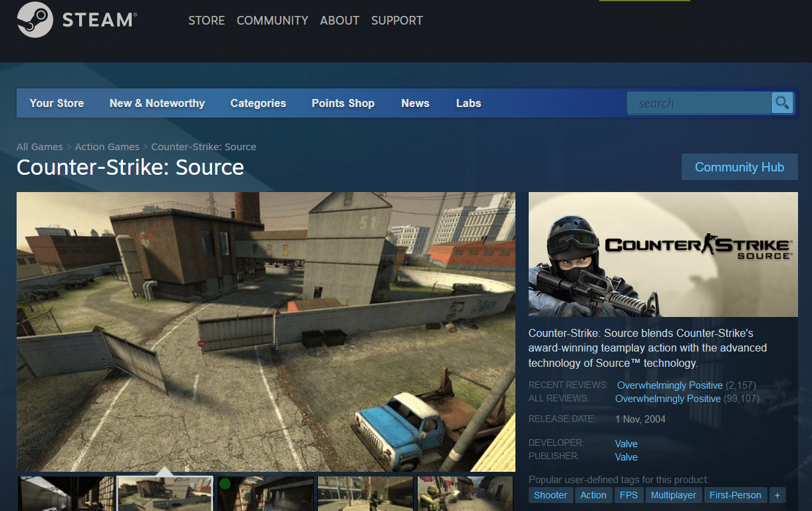This screenshot has height=511, width=812.
Task: Click the Steam logo
Action: pos(76,19)
